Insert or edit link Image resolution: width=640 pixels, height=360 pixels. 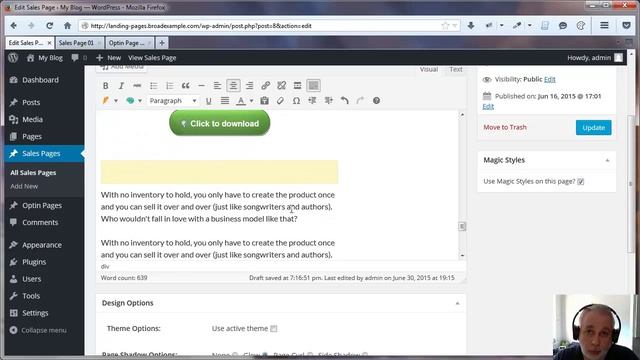coord(265,86)
